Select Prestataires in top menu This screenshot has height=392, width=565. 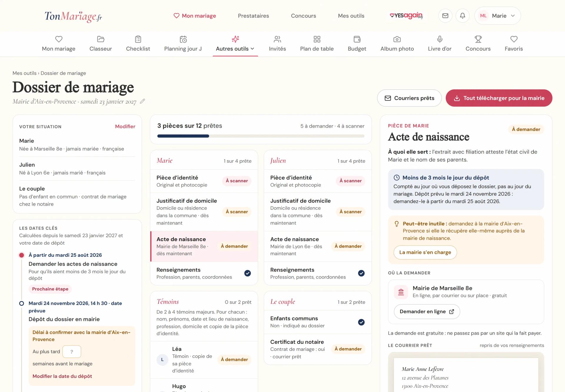[x=253, y=16]
